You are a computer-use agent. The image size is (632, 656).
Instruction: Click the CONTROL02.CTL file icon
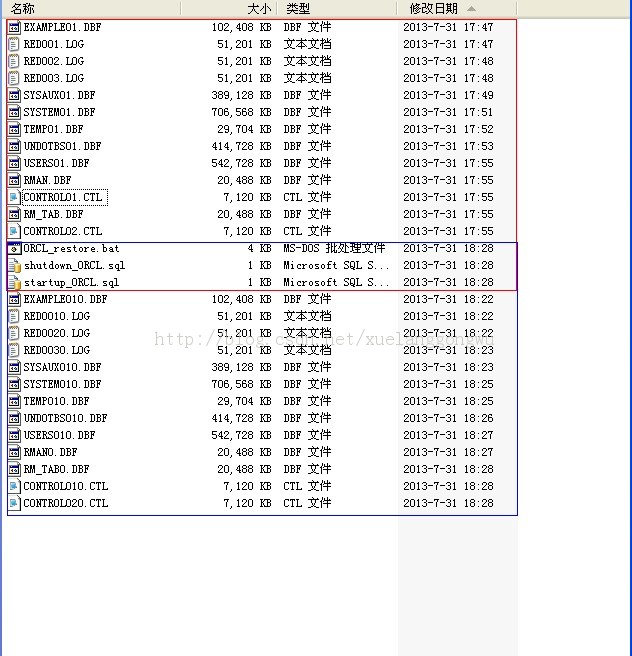pos(14,231)
